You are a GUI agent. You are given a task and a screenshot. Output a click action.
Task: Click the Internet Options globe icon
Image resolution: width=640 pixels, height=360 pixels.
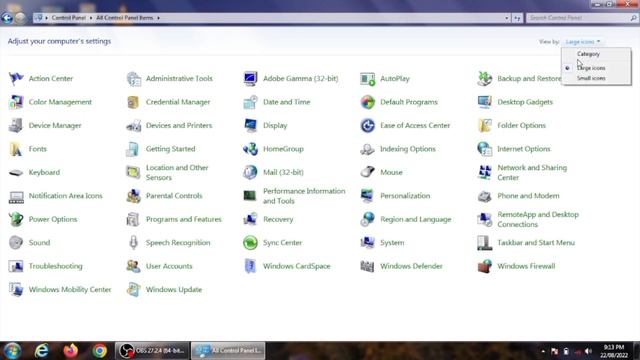point(484,149)
